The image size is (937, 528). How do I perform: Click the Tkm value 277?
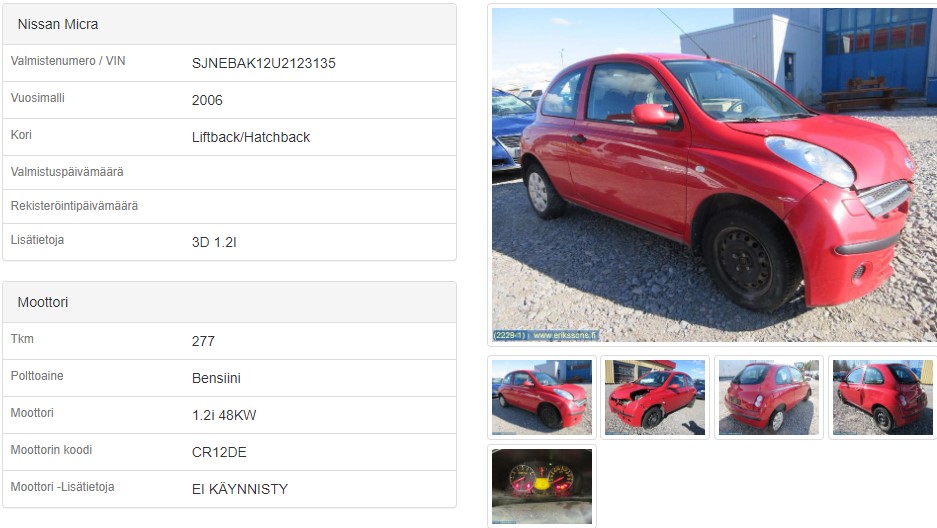click(x=203, y=342)
